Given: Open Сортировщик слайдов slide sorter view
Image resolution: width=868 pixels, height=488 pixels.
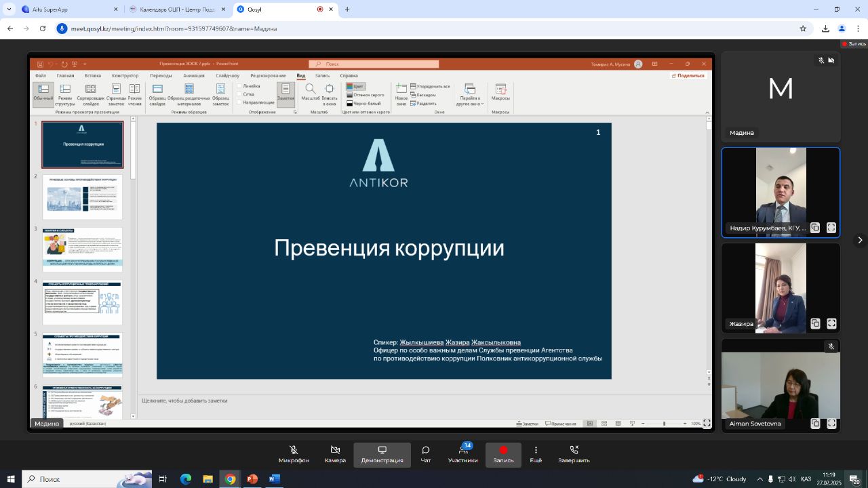Looking at the screenshot, I should click(90, 95).
